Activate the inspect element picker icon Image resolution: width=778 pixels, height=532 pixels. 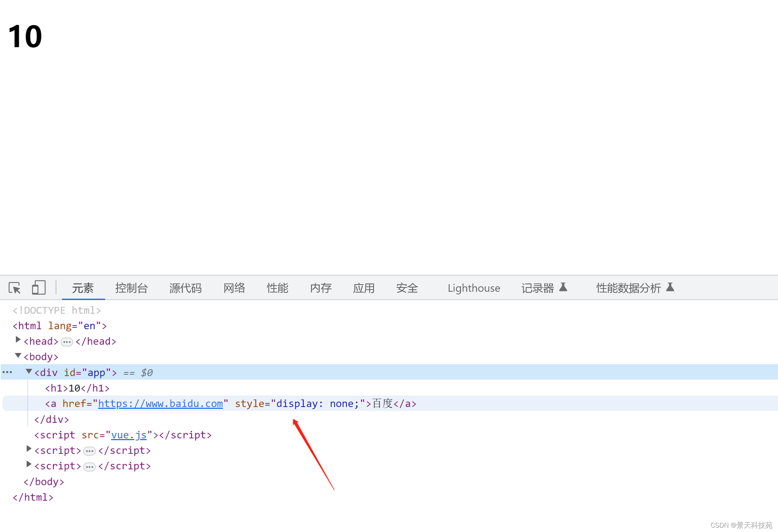[15, 288]
